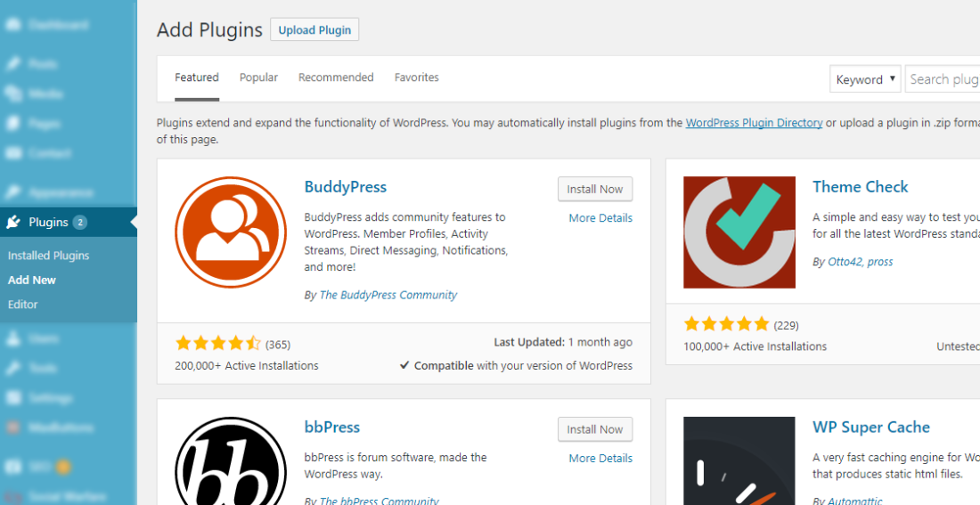Expand the Keyword search type dropdown
The width and height of the screenshot is (980, 505).
pos(864,79)
